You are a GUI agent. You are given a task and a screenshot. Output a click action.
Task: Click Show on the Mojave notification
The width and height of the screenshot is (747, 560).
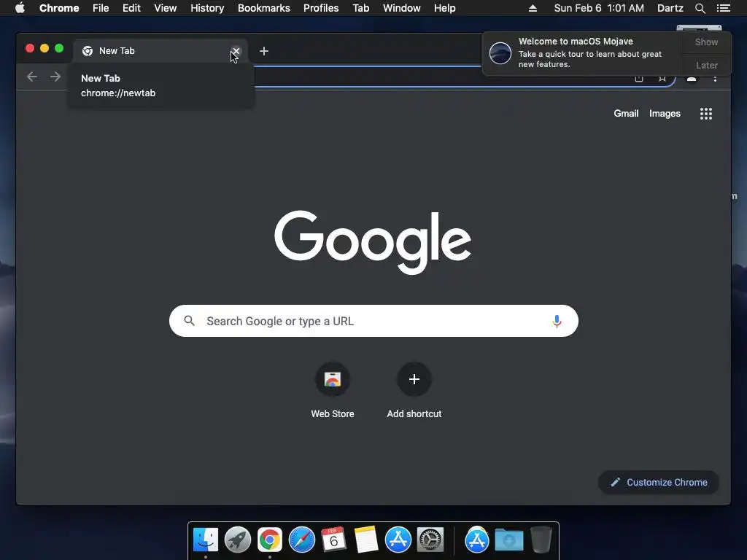coord(706,42)
